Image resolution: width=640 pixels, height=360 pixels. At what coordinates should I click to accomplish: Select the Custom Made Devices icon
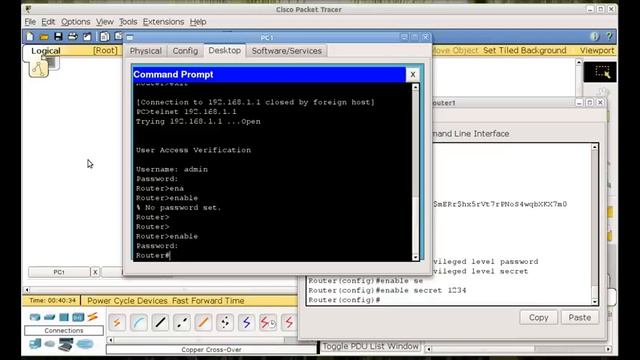[x=65, y=344]
